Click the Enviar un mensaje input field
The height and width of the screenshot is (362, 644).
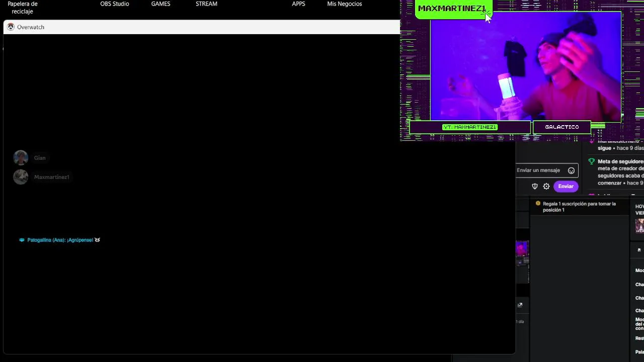[546, 170]
